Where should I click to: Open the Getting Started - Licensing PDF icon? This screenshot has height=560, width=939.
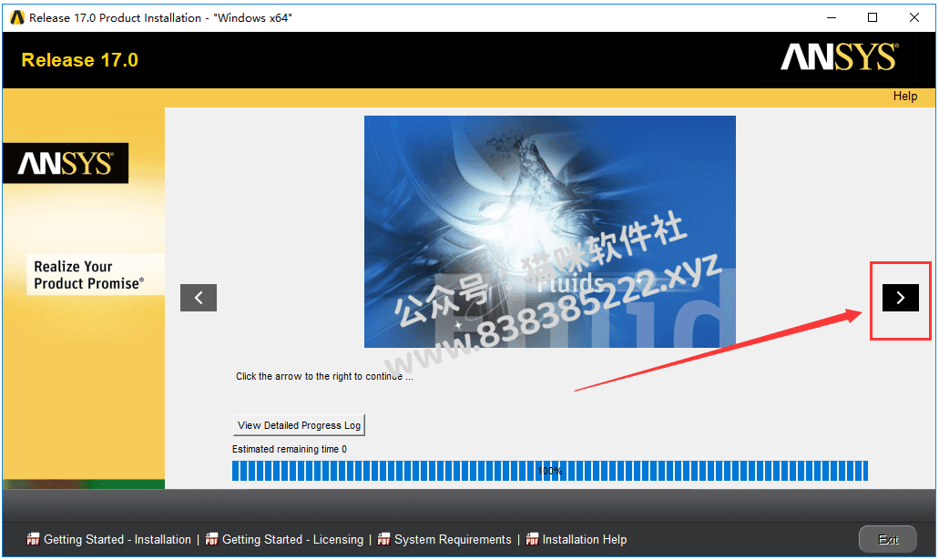click(211, 540)
